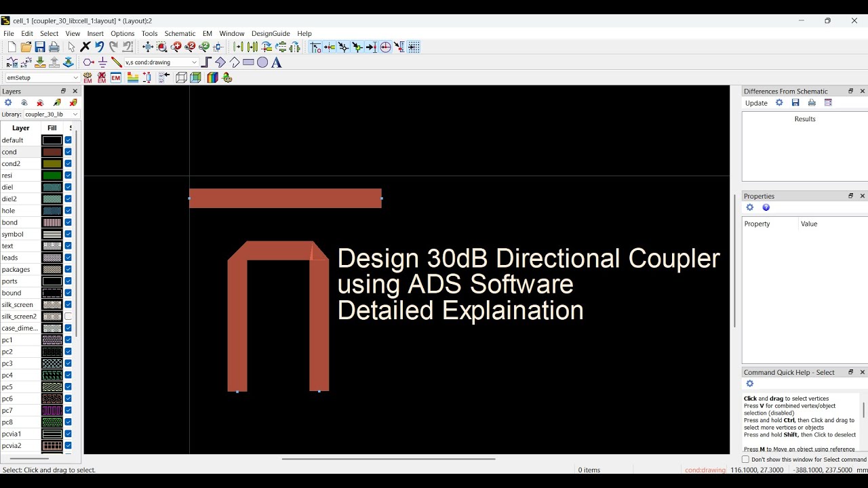Image resolution: width=868 pixels, height=488 pixels.
Task: Open Layers panel settings gear
Action: (8, 102)
